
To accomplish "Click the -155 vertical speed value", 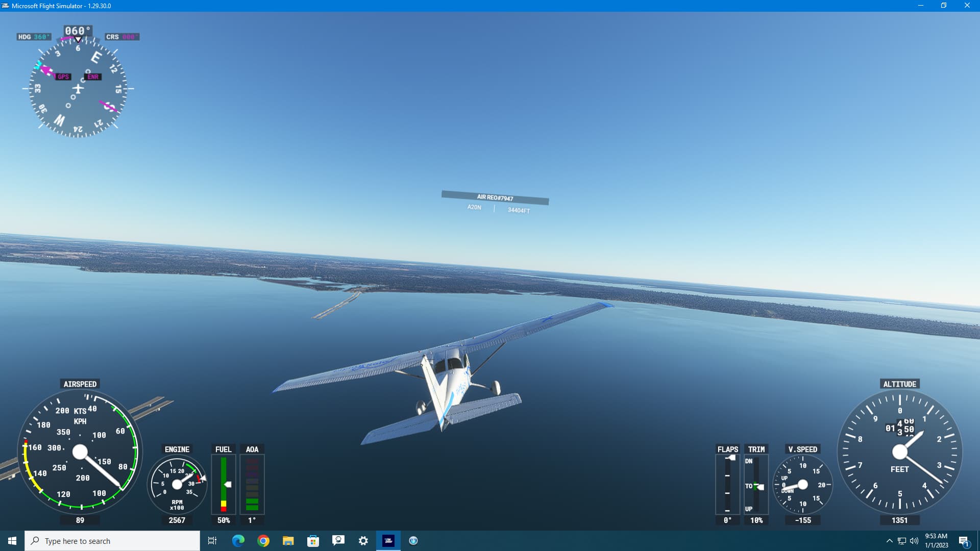I will point(803,520).
